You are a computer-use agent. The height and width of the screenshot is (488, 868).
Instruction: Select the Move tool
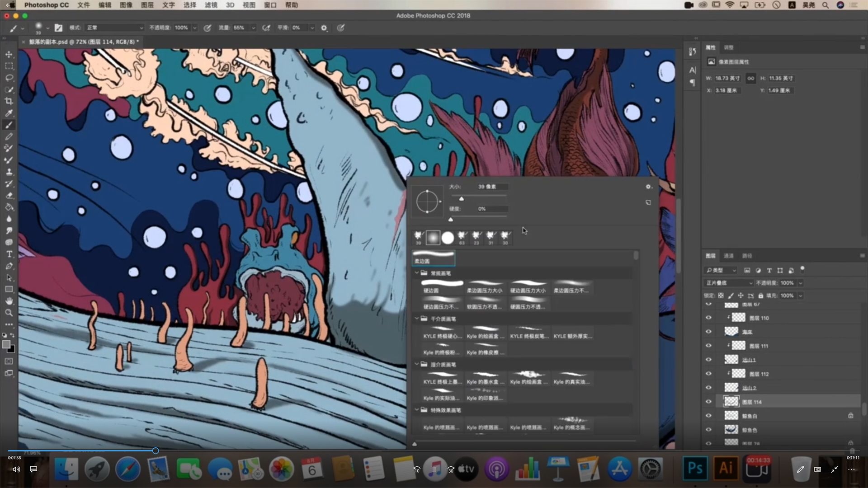pos(9,54)
